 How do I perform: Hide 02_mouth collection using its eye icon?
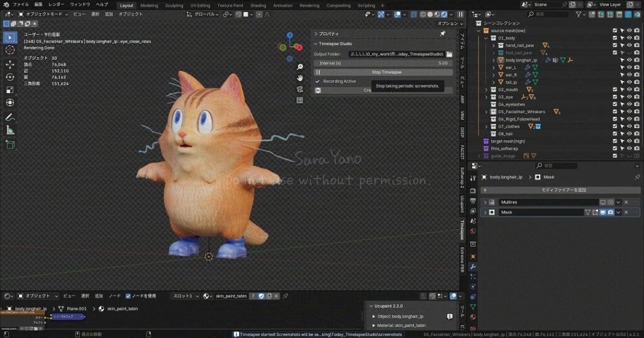[x=629, y=90]
